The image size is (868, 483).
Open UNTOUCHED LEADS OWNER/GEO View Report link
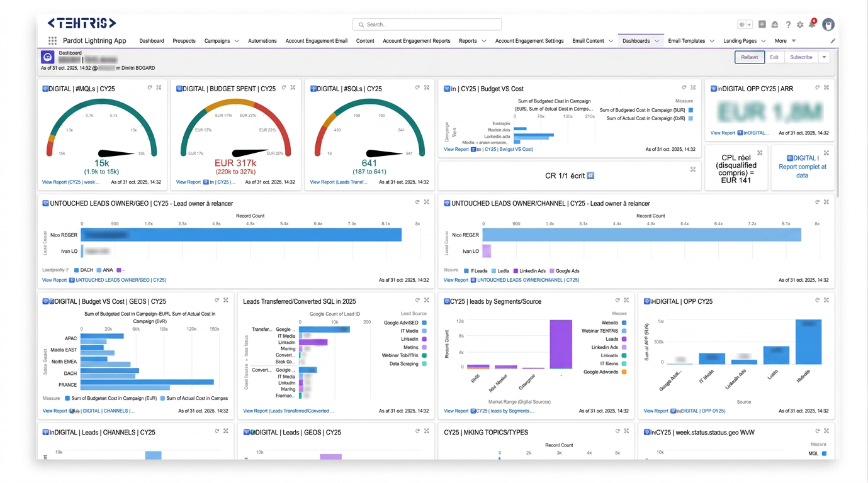point(104,280)
